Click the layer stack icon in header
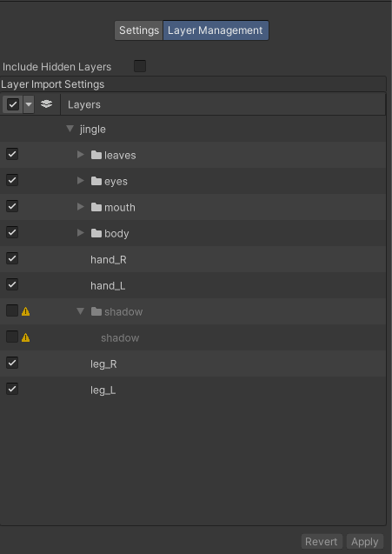392x554 pixels. coord(46,104)
